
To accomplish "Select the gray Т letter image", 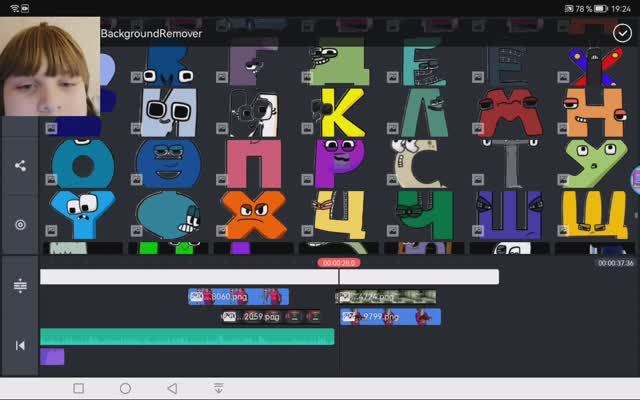I will 510,164.
